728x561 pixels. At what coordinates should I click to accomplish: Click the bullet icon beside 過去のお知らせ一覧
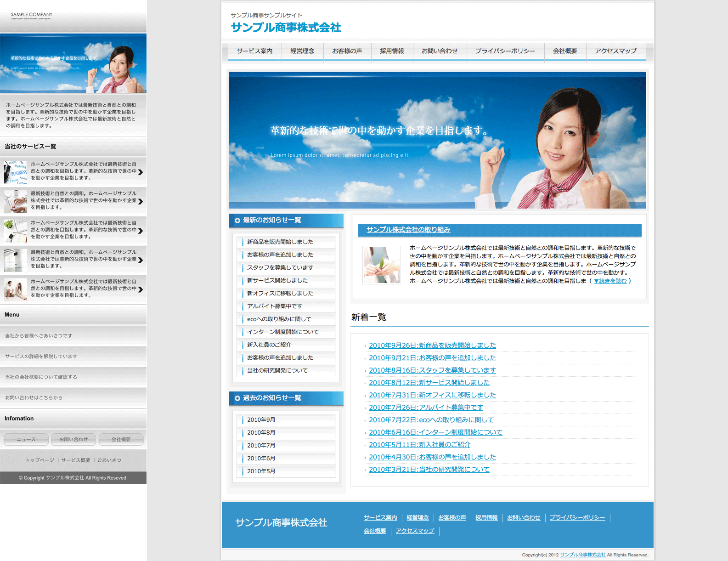click(237, 398)
